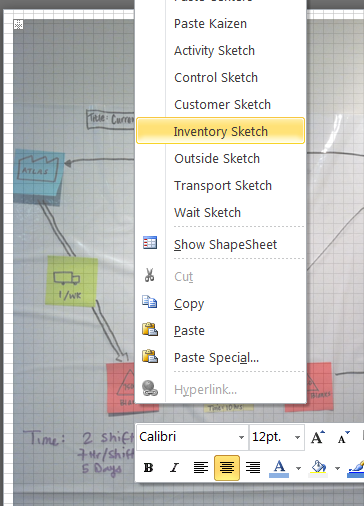Apply fill color with paint bucket
The image size is (364, 506).
318,468
